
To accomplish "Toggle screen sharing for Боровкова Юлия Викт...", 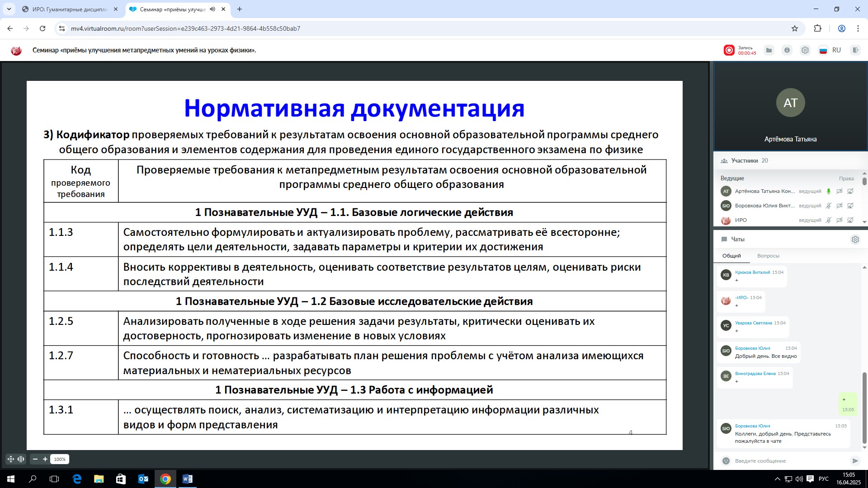I will (850, 206).
